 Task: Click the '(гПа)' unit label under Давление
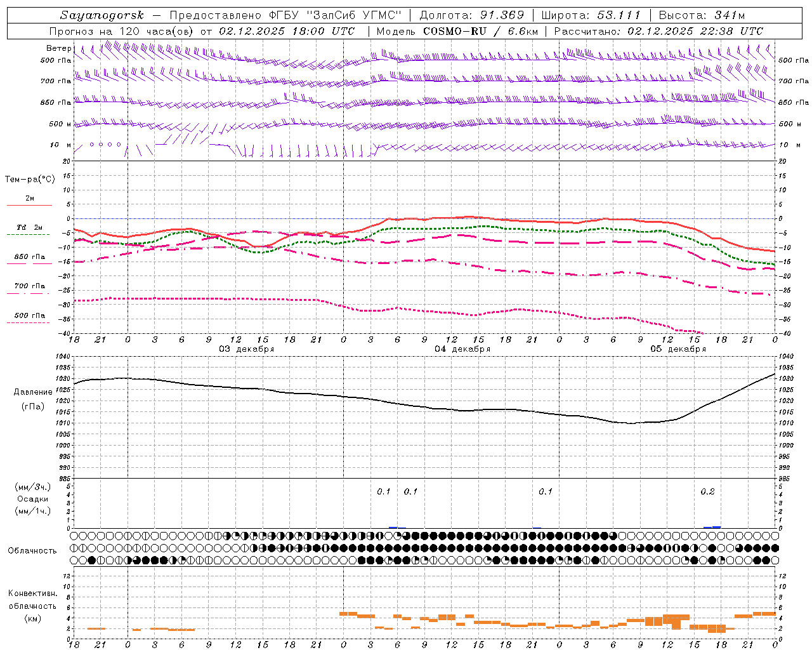click(x=33, y=406)
